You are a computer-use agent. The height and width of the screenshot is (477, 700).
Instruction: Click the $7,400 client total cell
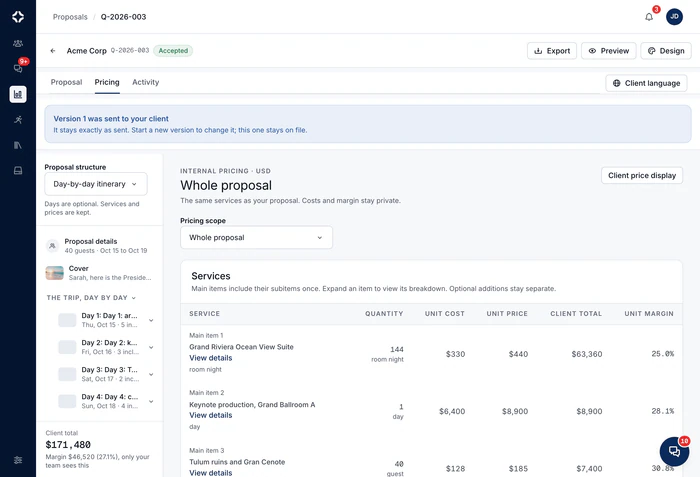(589, 469)
